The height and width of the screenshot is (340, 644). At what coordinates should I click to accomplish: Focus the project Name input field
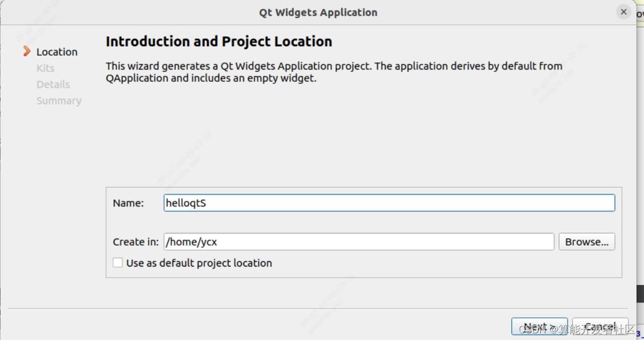pyautogui.click(x=389, y=203)
